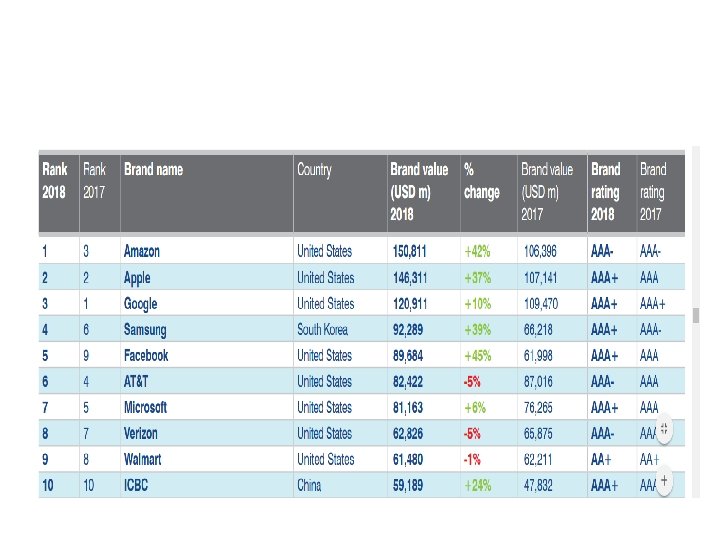Open the Verizon brand entry
Viewport: 720px width, 540px height.
[141, 433]
